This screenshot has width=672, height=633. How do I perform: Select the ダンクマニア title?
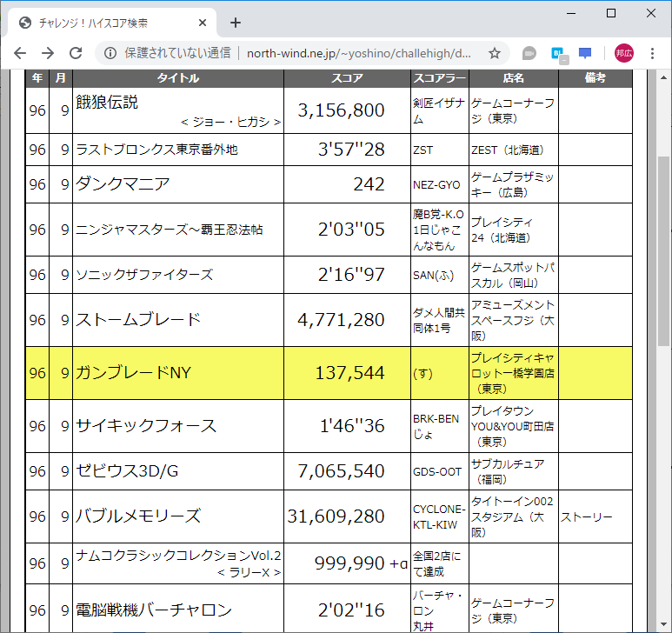tap(123, 184)
